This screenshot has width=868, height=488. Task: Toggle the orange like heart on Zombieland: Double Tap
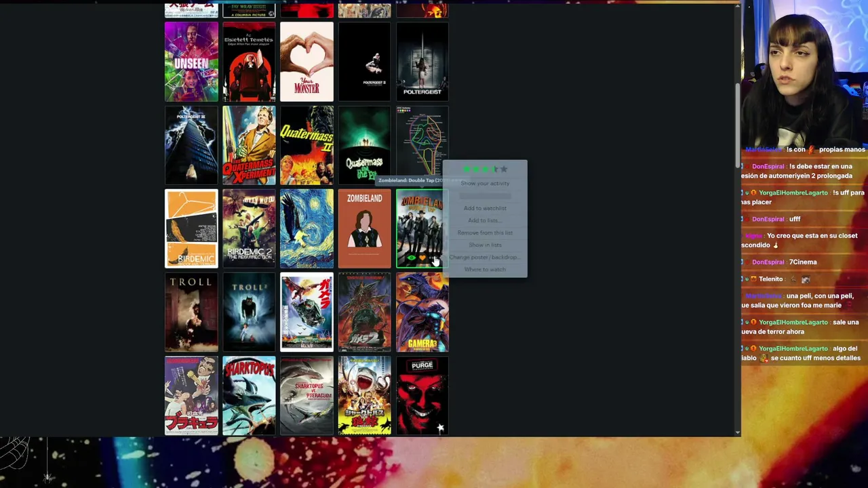tap(422, 258)
